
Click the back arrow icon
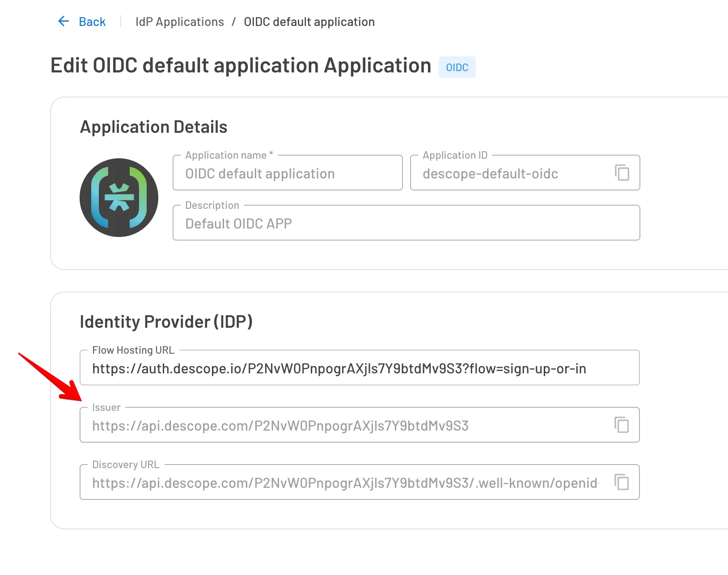coord(63,21)
